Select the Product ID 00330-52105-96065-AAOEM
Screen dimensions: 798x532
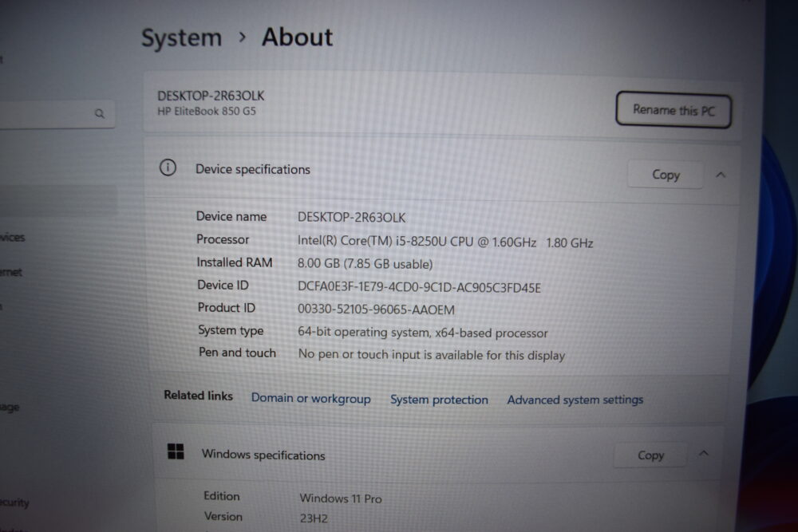[376, 309]
